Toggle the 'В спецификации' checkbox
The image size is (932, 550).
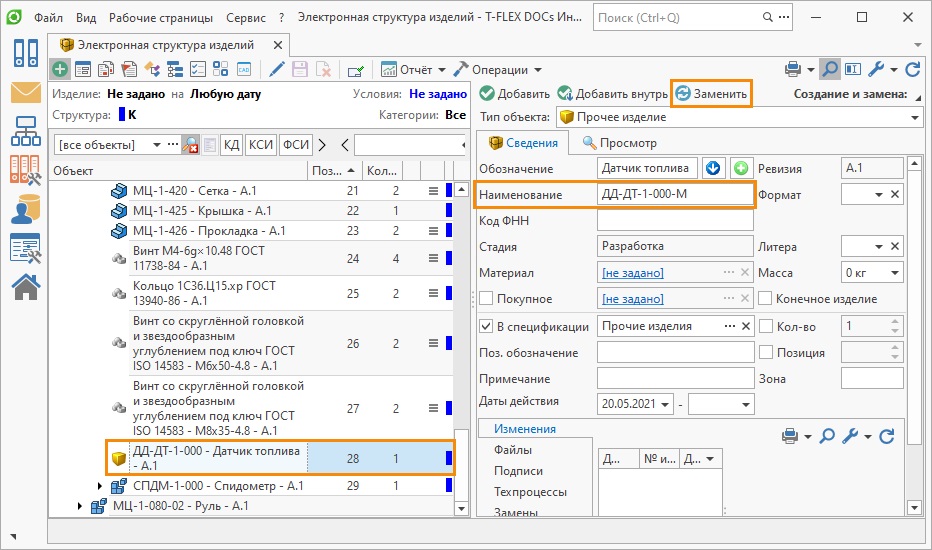(487, 326)
